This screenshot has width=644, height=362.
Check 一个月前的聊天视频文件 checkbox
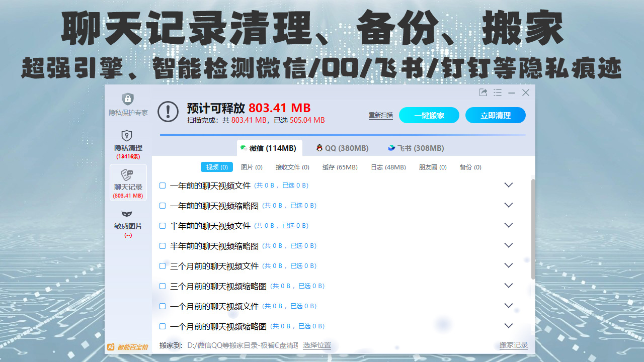163,306
